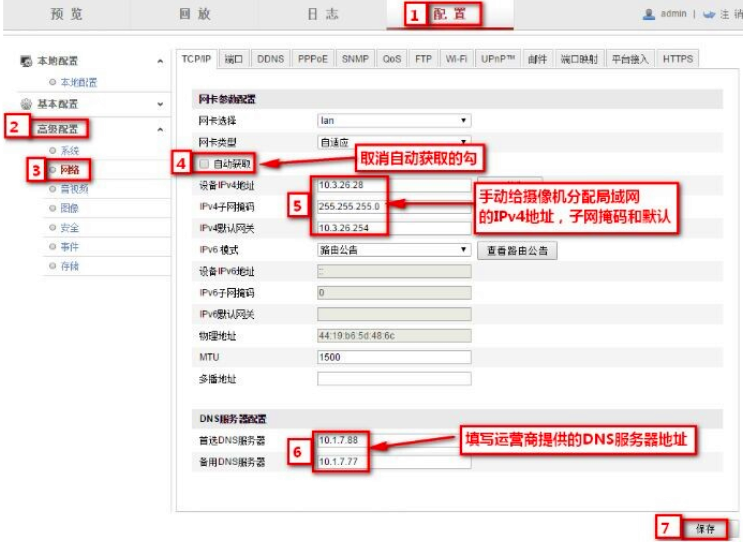Image resolution: width=743 pixels, height=542 pixels.
Task: Click the 多播地址 input field
Action: tap(394, 379)
